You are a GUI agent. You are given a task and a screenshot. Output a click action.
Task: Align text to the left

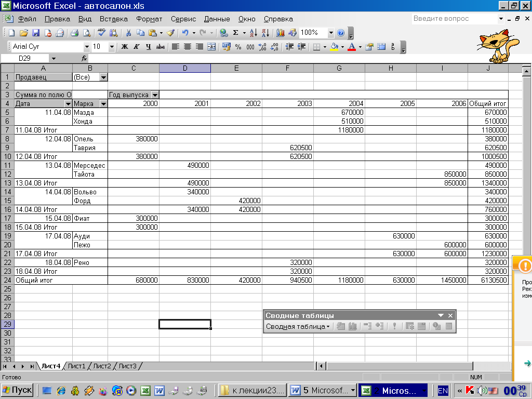[x=176, y=47]
